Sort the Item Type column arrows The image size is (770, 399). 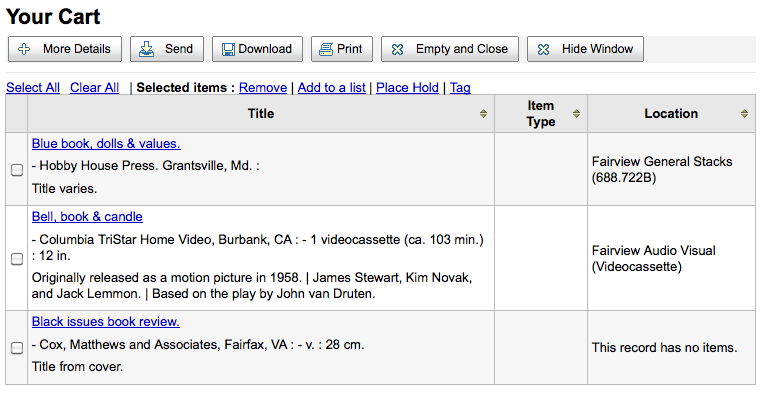tap(577, 114)
